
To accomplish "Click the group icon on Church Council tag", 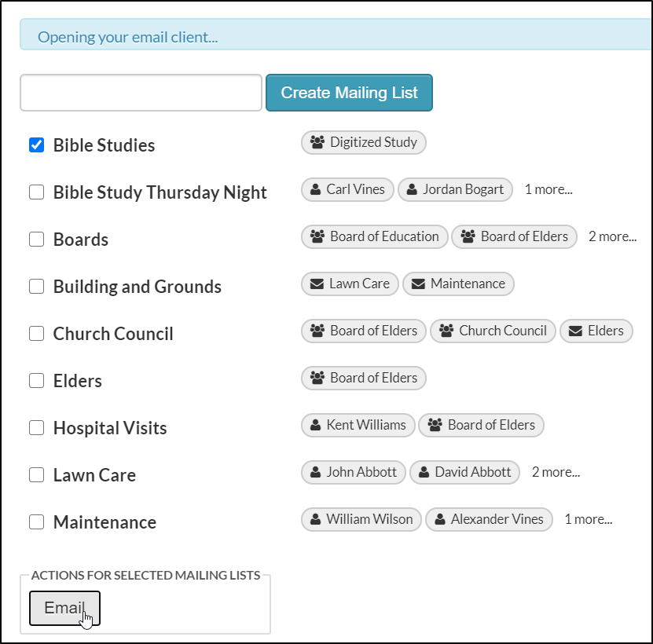I will tap(446, 331).
